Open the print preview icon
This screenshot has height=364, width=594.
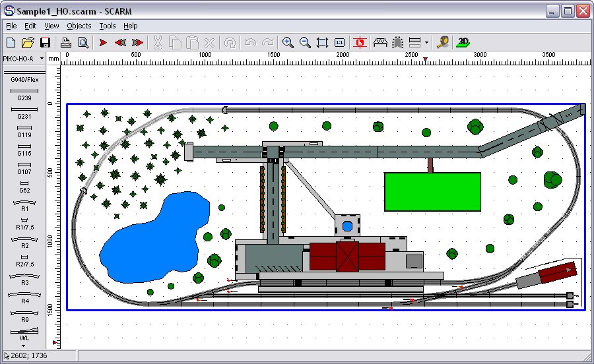[x=83, y=42]
